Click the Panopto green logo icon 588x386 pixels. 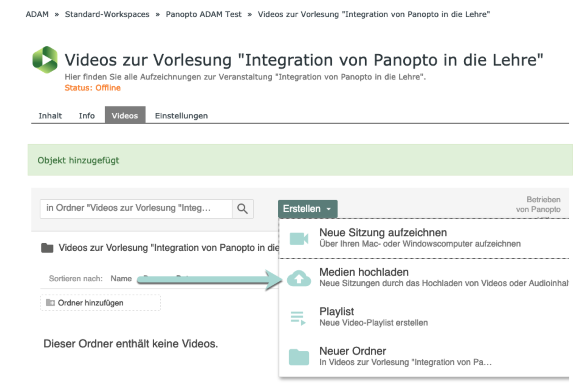(45, 60)
